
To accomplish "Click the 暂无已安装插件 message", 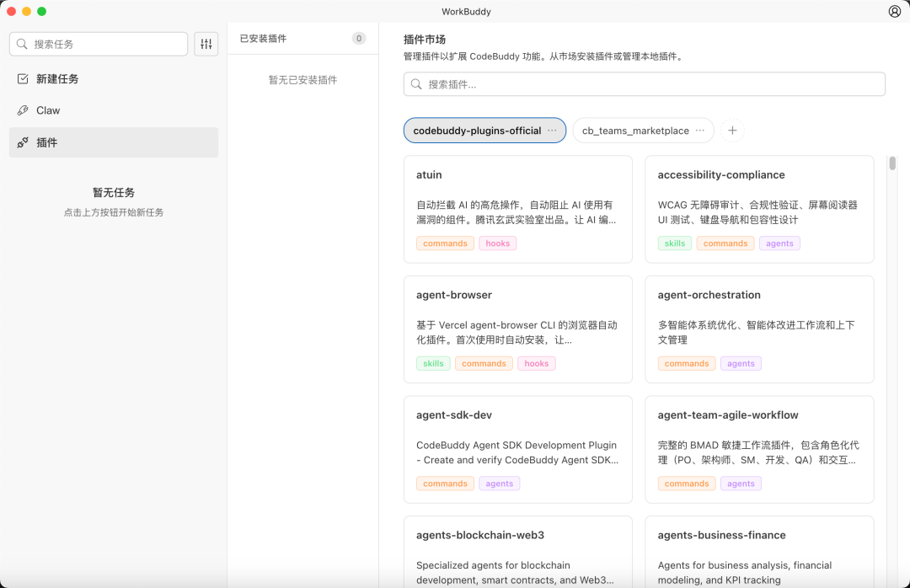I will 302,80.
